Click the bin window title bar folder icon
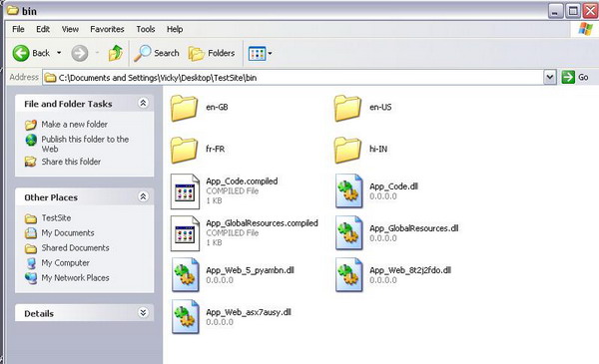Screen dimensions: 599x364 pos(13,10)
